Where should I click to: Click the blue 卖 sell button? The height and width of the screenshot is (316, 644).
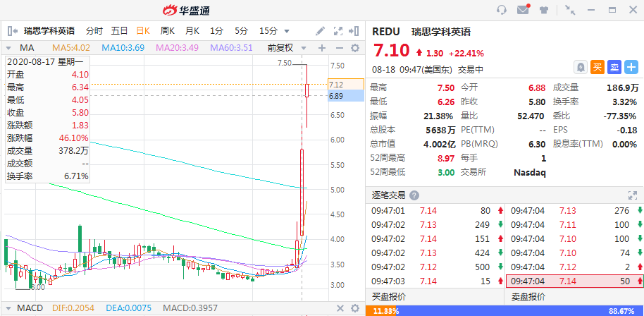(x=614, y=68)
